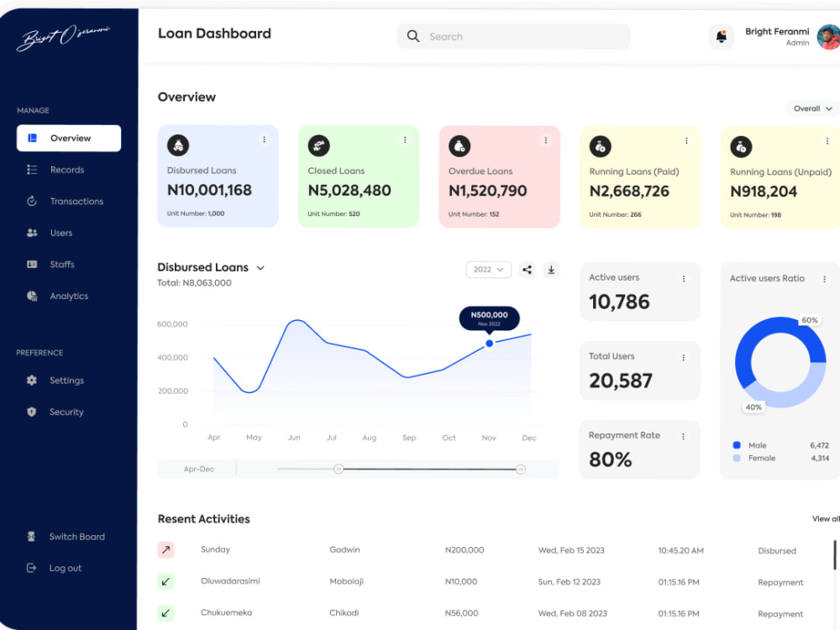Screen dimensions: 840x630
Task: Open Security under Preference
Action: (x=55, y=412)
